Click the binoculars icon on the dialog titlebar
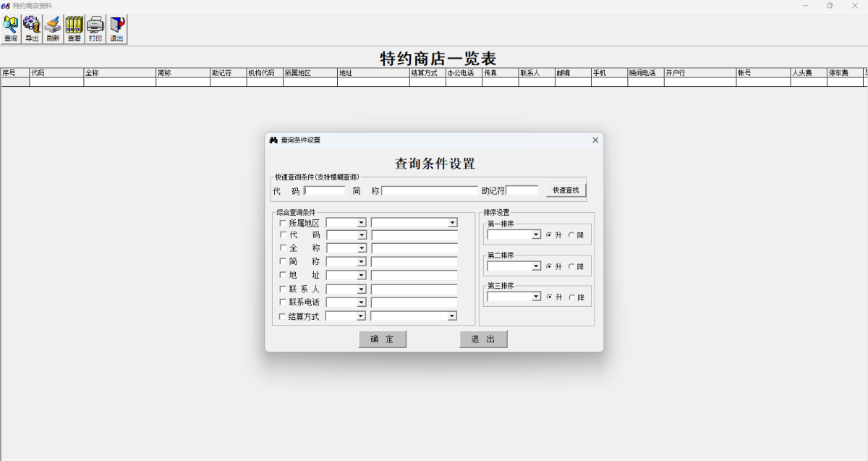 [273, 140]
